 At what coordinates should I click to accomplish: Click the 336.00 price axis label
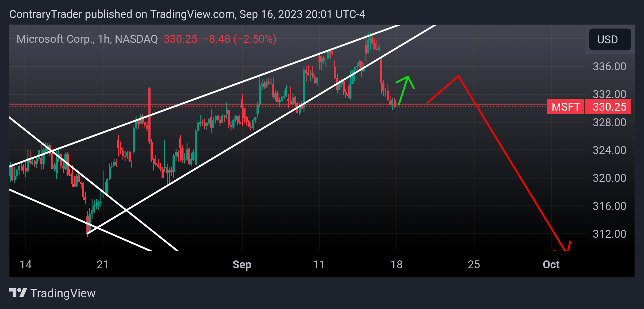[609, 67]
